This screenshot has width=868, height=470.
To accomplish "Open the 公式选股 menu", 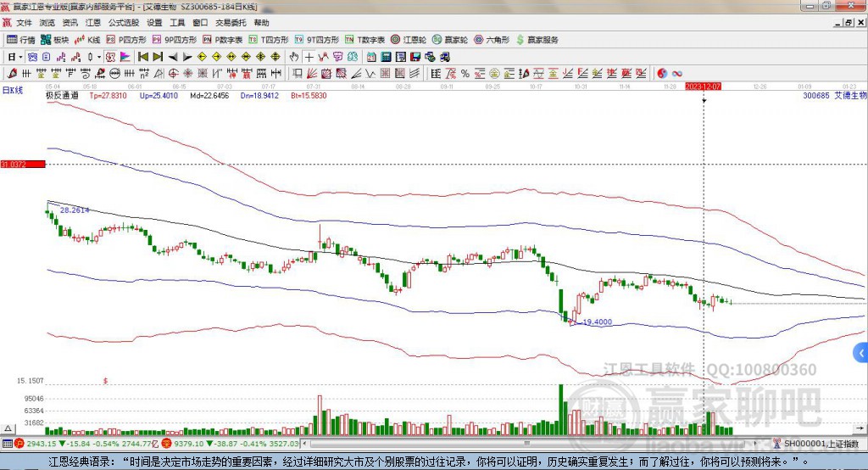I will (x=124, y=23).
